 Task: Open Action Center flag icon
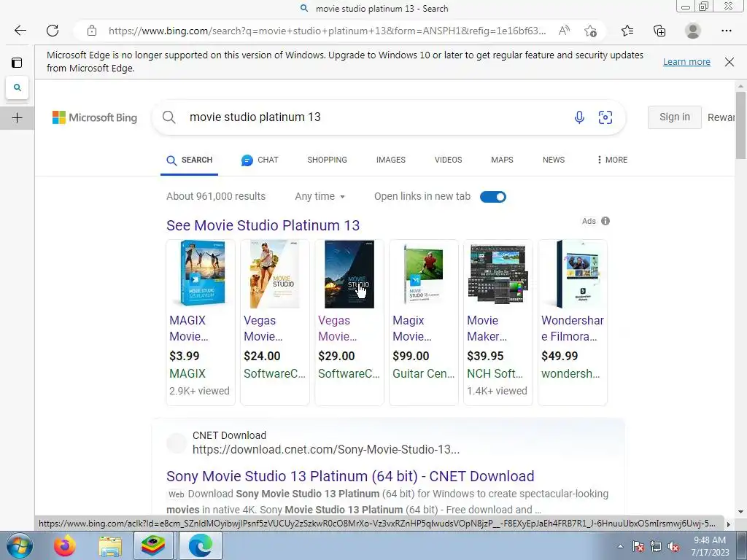(638, 546)
